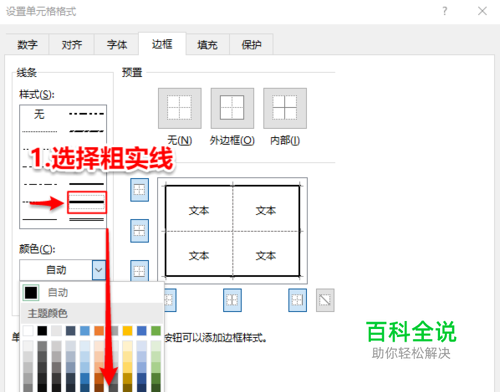Apply the diagonal down border button

click(325, 300)
